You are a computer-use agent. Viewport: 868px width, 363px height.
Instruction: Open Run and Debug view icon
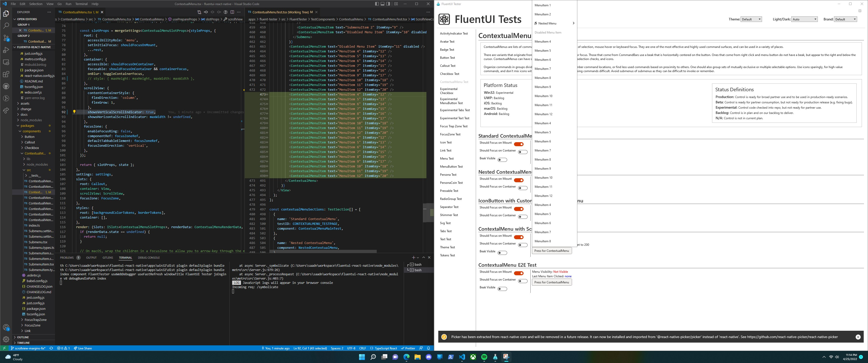pos(6,50)
